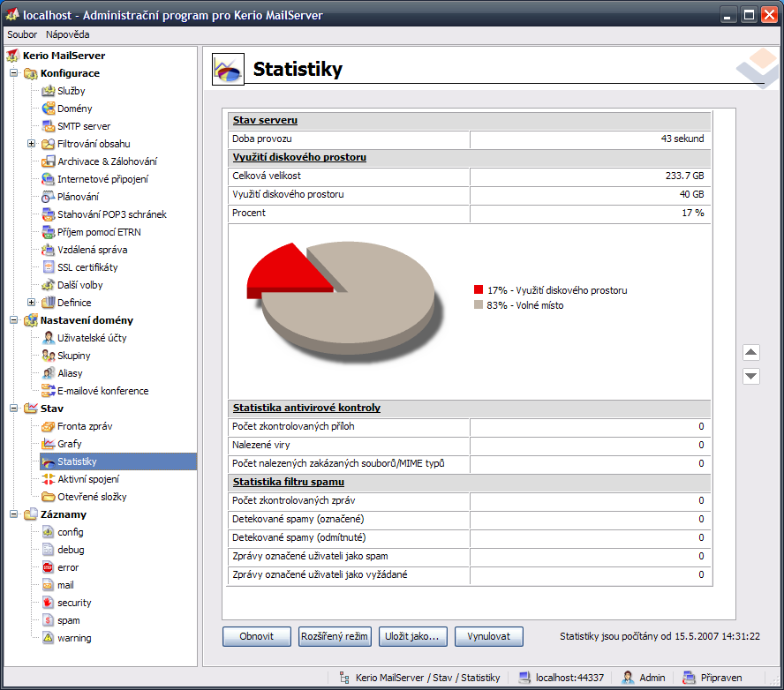The image size is (784, 690).
Task: Click the Stav serveru heading
Action: (265, 120)
